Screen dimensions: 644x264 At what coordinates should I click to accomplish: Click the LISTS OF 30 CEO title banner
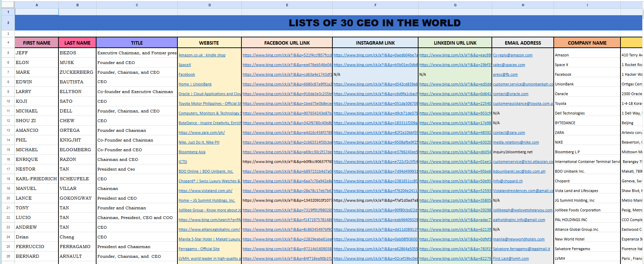pos(375,23)
